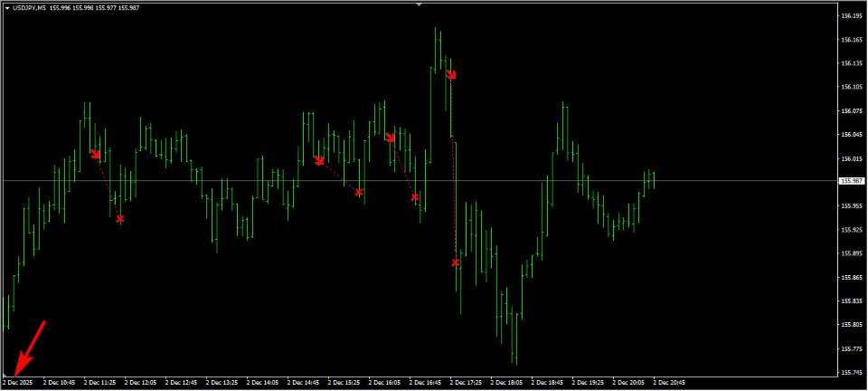Click the 2 Dec 12:45 time label
The height and width of the screenshot is (391, 868).
tap(181, 382)
